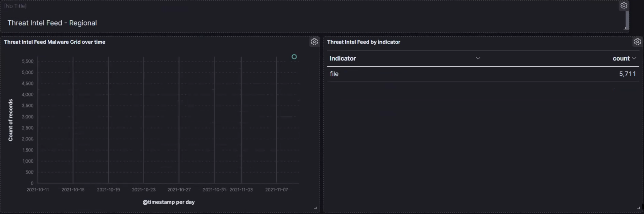
Task: Click the 1,000 y-axis value
Action: (x=28, y=161)
